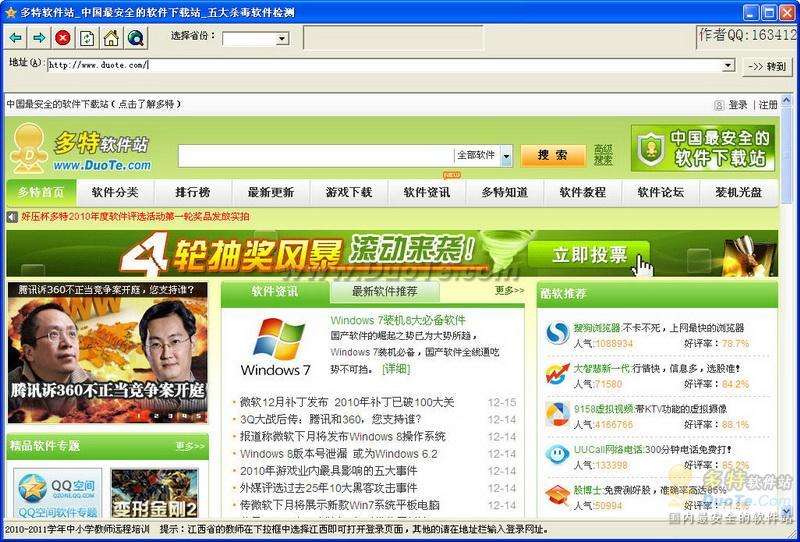Click the 注册 register link

pos(768,105)
